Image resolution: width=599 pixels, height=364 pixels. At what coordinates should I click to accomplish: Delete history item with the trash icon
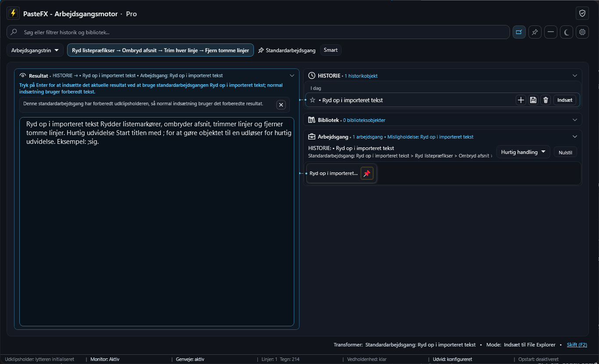[546, 100]
